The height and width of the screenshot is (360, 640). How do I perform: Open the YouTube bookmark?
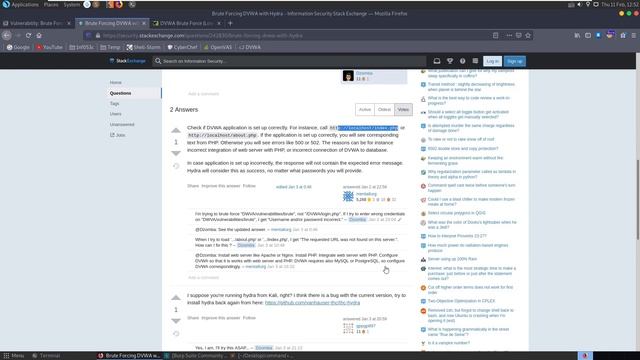(49, 47)
